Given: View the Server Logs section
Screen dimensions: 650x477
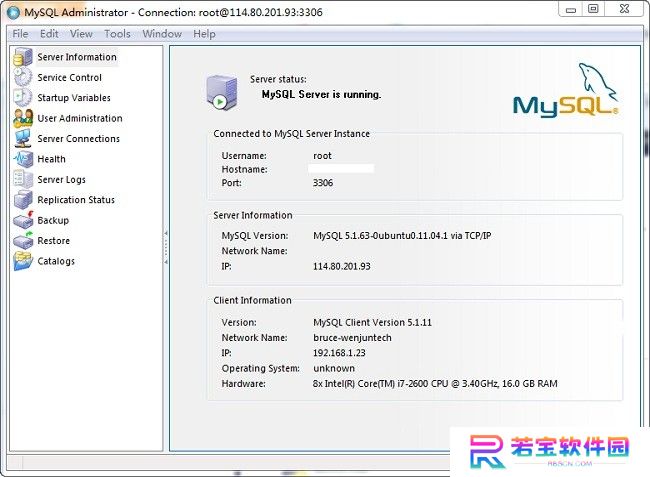Looking at the screenshot, I should tap(61, 179).
